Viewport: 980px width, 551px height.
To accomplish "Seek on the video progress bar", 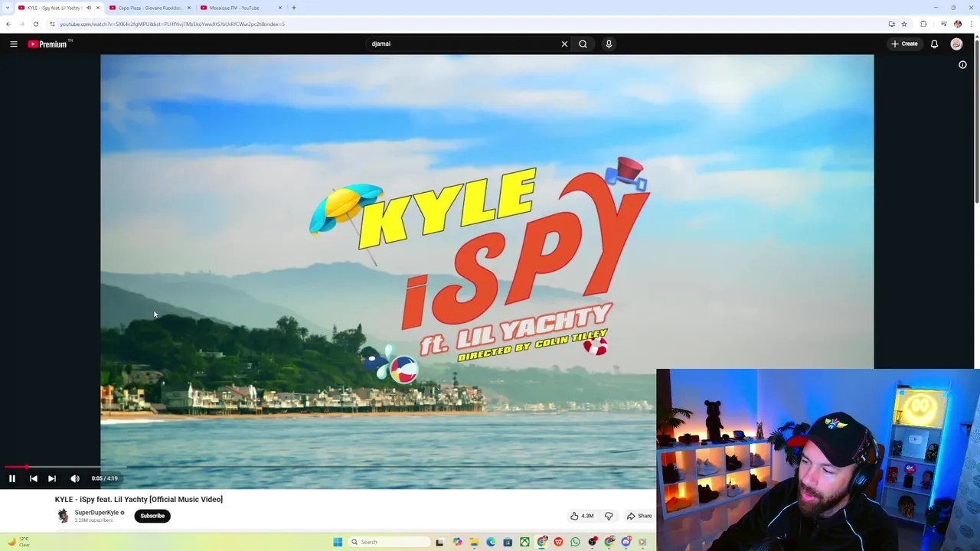I will [329, 466].
